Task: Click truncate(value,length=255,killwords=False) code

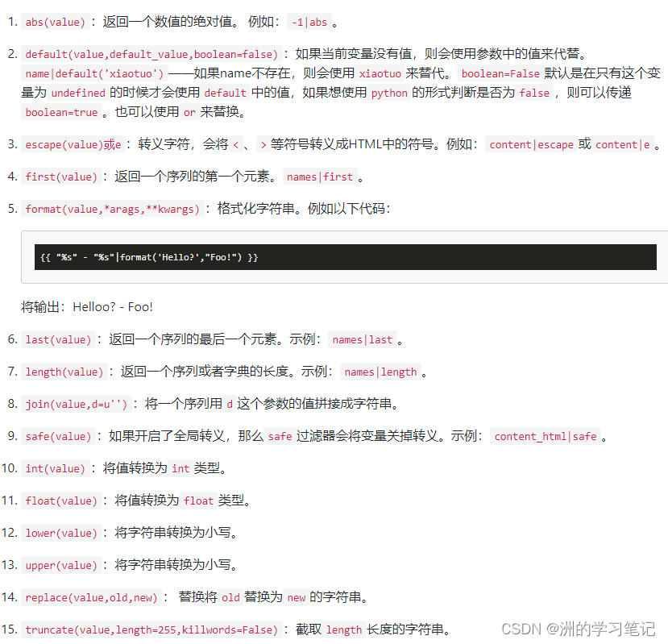Action: click(x=151, y=629)
